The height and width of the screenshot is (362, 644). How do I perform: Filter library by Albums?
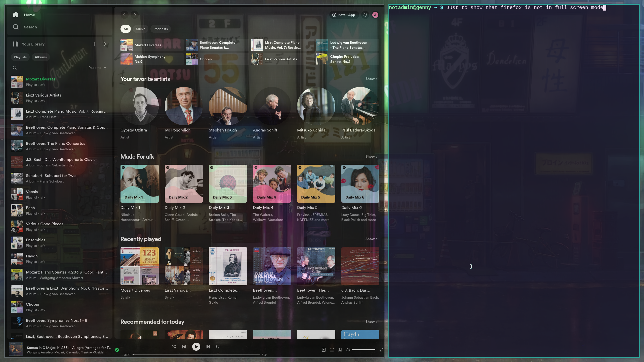[x=41, y=57]
